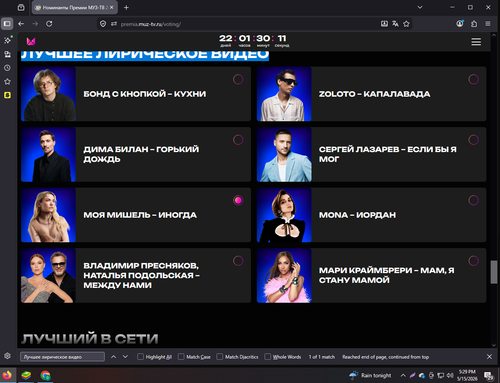Click the pink MUZ-TV site logo
The width and height of the screenshot is (500, 383).
point(31,41)
